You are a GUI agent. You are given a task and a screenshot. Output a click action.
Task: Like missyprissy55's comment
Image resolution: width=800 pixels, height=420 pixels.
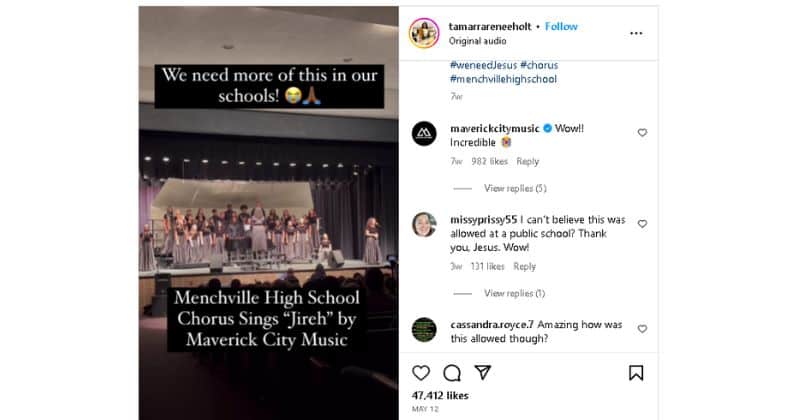642,224
